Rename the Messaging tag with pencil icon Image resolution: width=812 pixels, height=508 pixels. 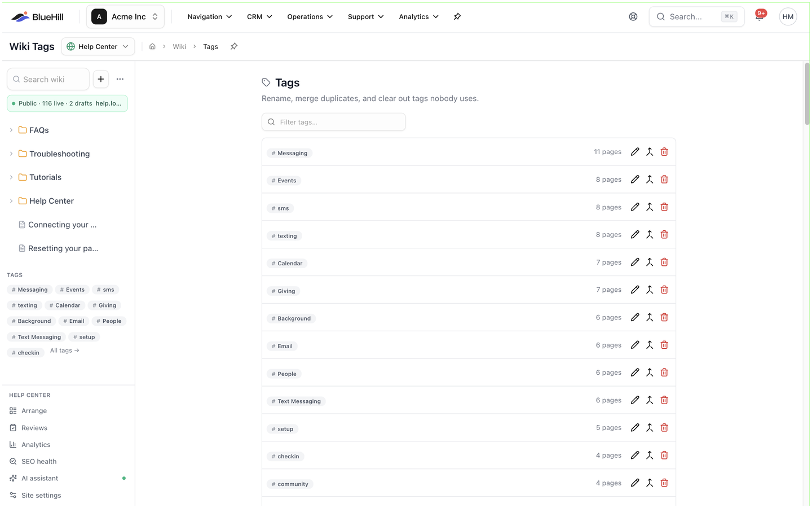(635, 152)
